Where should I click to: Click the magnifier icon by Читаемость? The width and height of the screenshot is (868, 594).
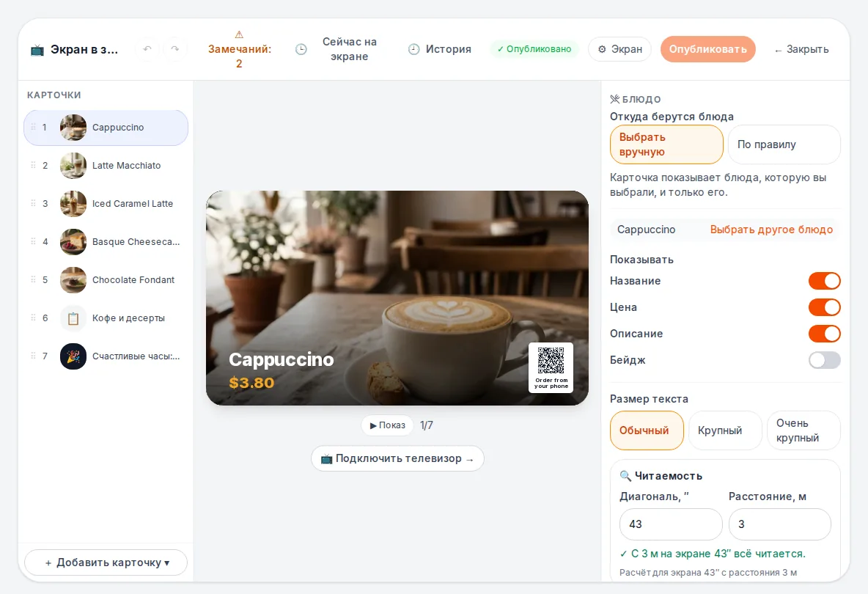[625, 476]
